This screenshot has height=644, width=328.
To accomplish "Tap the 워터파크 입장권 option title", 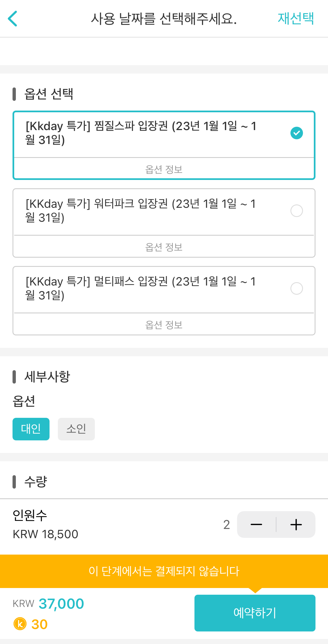I will (140, 211).
